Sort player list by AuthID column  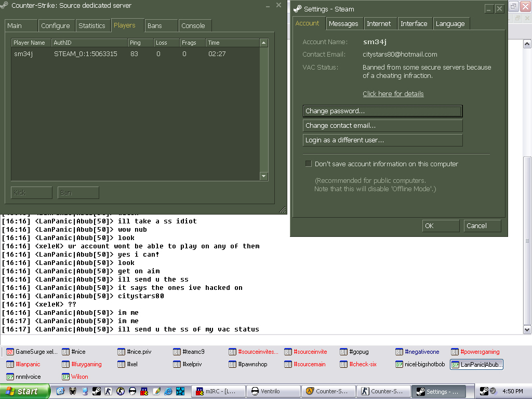click(x=89, y=43)
